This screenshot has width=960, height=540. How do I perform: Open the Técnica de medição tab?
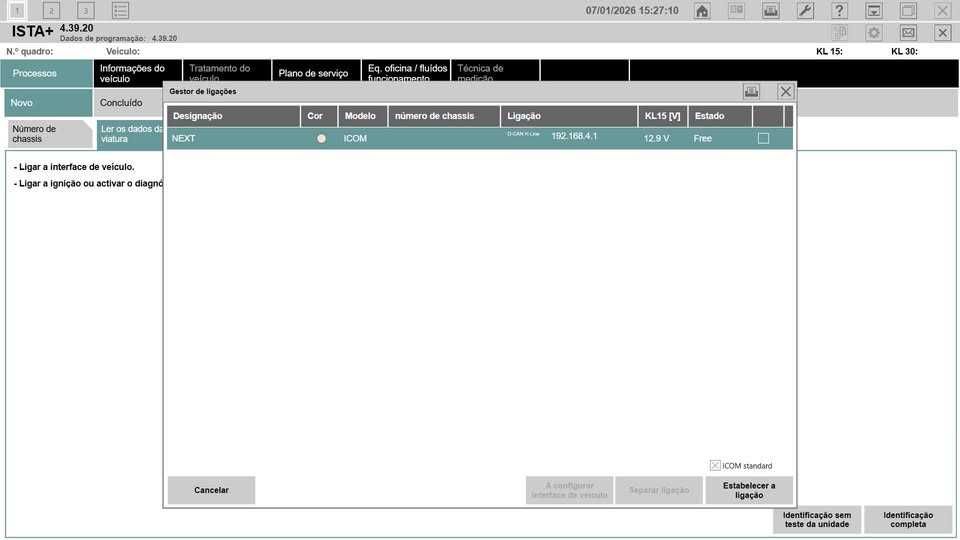[x=495, y=73]
